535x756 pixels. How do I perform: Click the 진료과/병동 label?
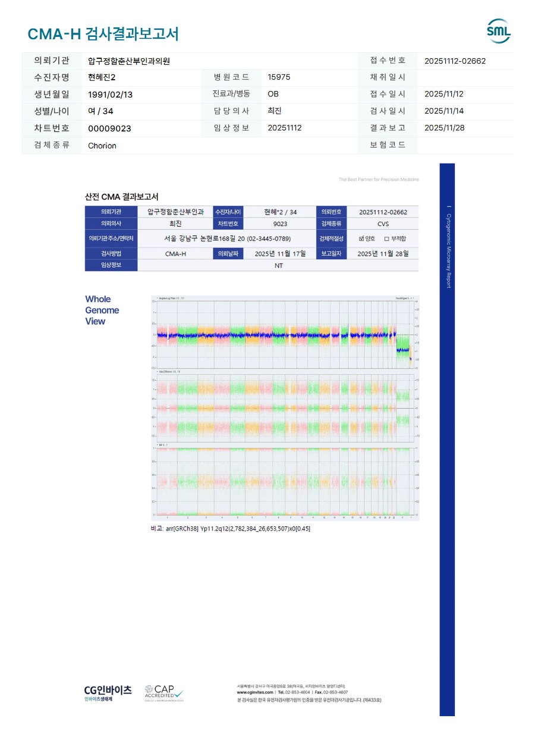pyautogui.click(x=231, y=94)
